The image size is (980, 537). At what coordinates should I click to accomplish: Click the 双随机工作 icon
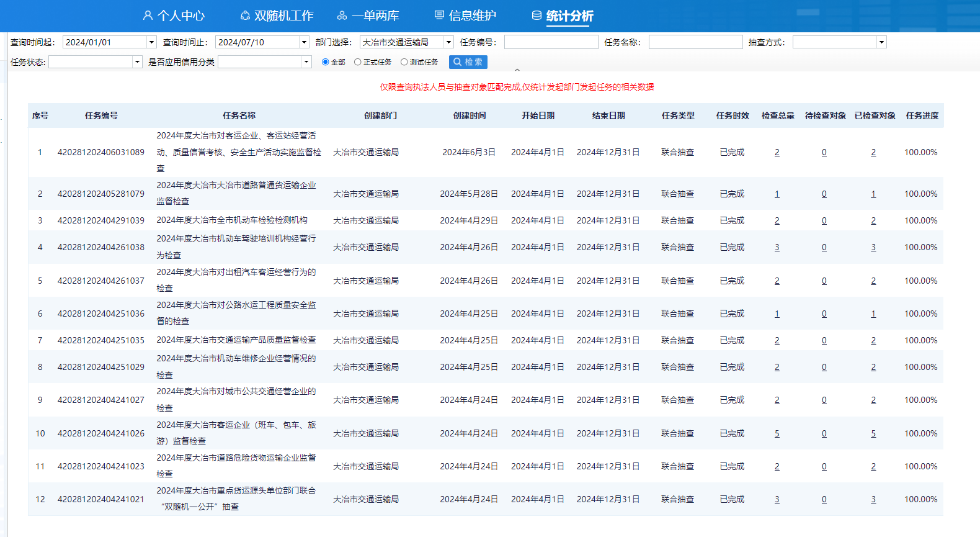click(x=245, y=16)
